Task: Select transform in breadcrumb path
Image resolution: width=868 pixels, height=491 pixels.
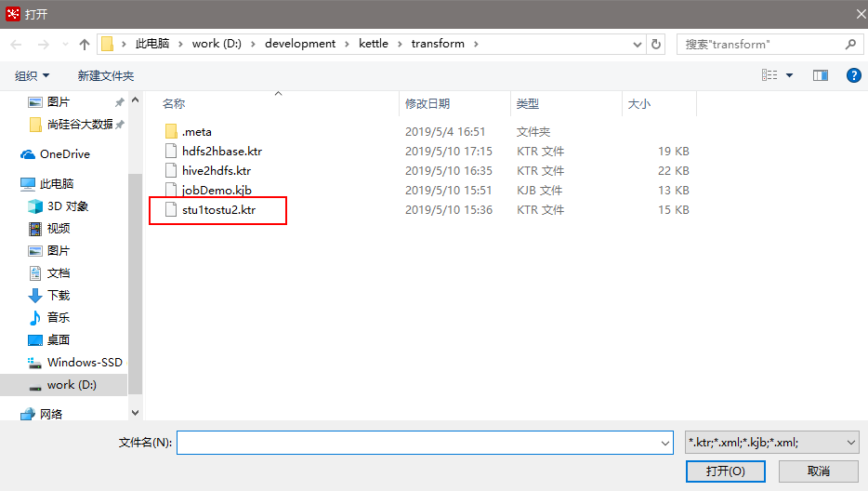Action: (438, 44)
